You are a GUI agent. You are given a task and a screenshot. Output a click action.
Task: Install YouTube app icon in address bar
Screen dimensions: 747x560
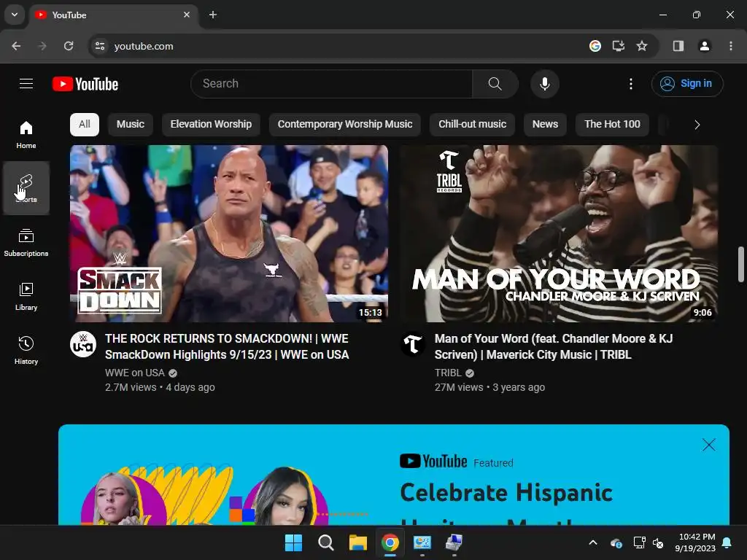click(619, 46)
